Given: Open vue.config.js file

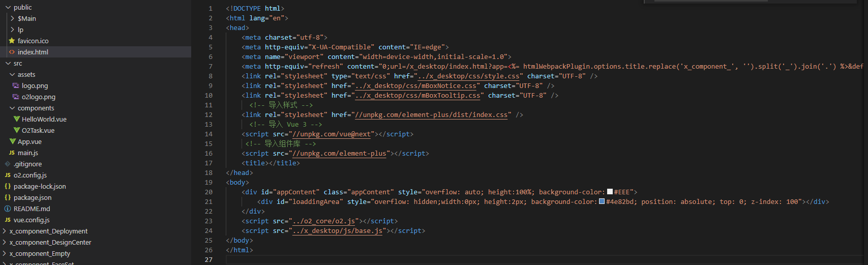Looking at the screenshot, I should pyautogui.click(x=32, y=220).
